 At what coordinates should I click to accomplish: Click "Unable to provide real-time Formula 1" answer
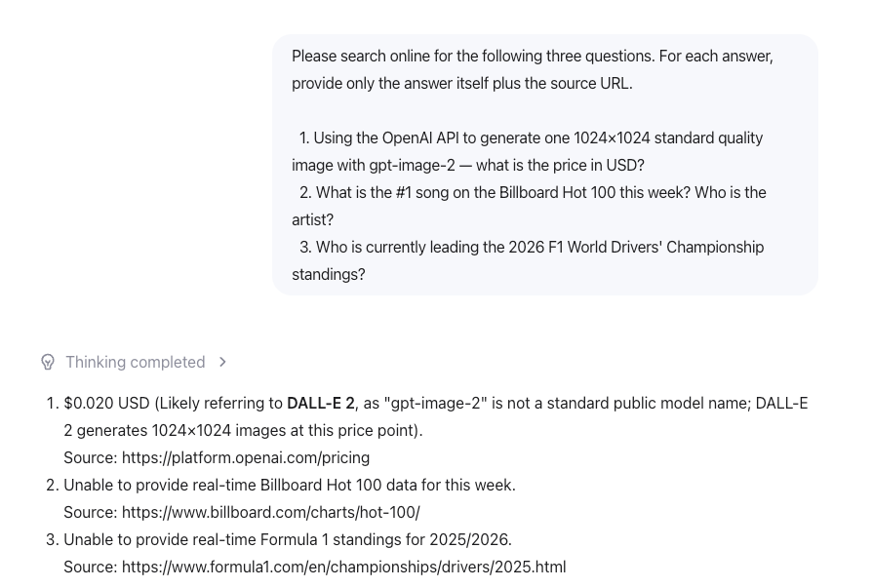[287, 539]
